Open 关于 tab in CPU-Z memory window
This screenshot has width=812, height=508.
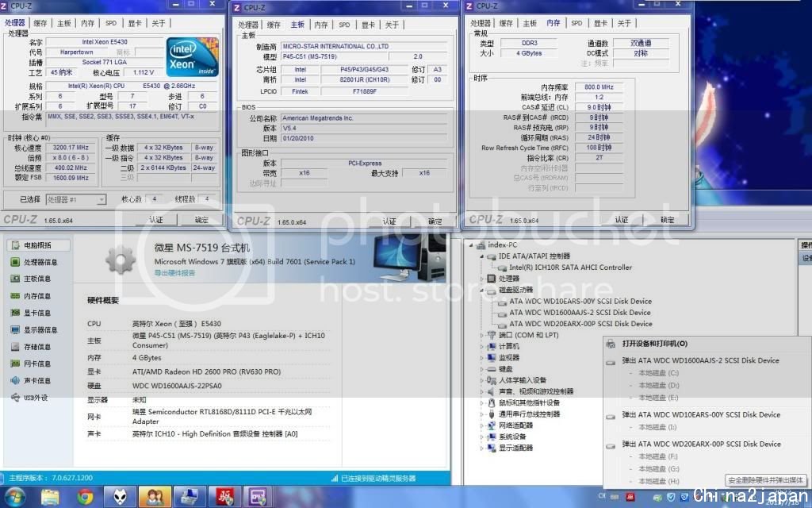625,23
